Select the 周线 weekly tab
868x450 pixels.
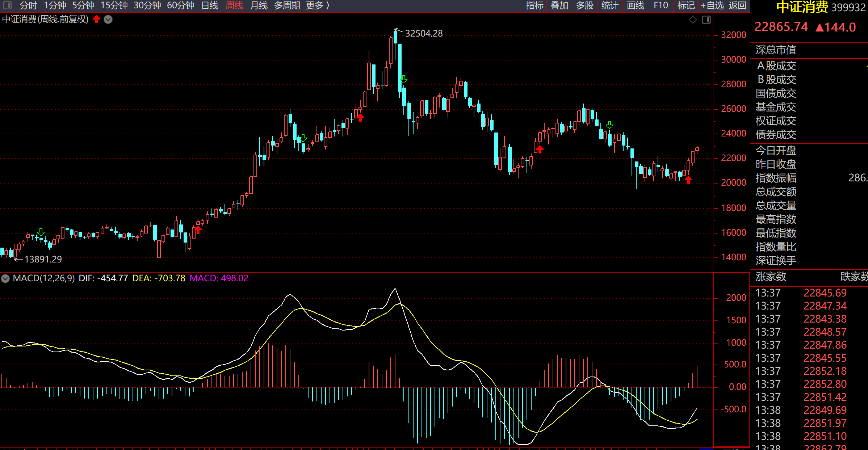pos(234,5)
